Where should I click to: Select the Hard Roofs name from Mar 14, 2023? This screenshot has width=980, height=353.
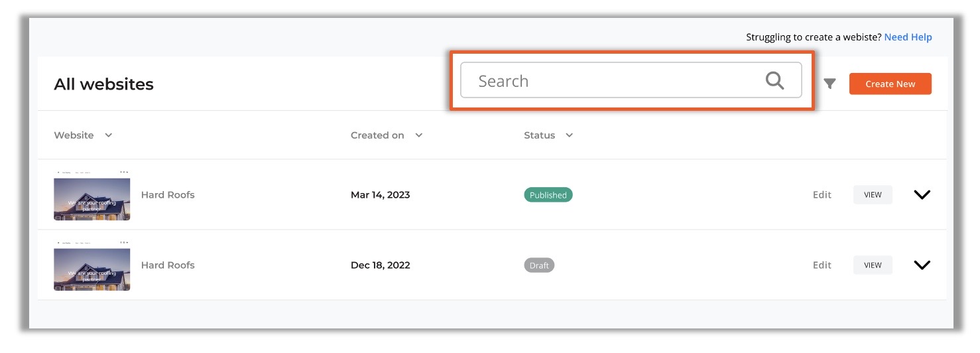168,195
